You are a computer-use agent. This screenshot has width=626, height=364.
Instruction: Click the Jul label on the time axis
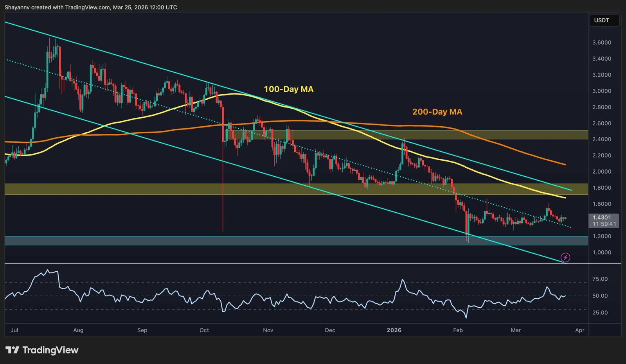14,330
